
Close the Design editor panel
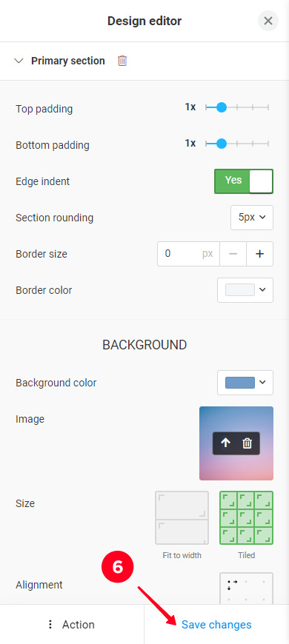tap(268, 21)
